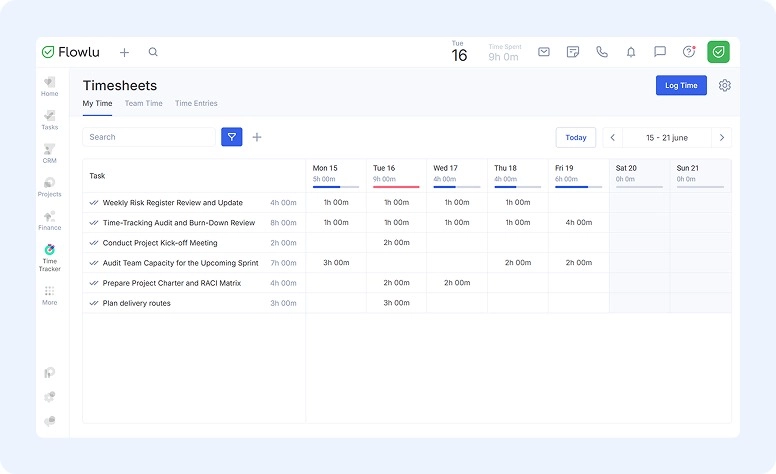Go to previous week arrow
This screenshot has height=474, width=776.
[x=613, y=138]
